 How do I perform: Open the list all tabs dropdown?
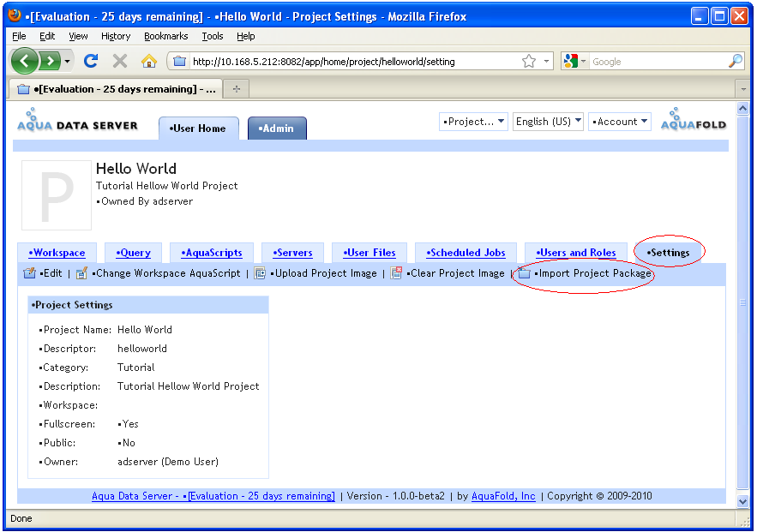tap(743, 89)
